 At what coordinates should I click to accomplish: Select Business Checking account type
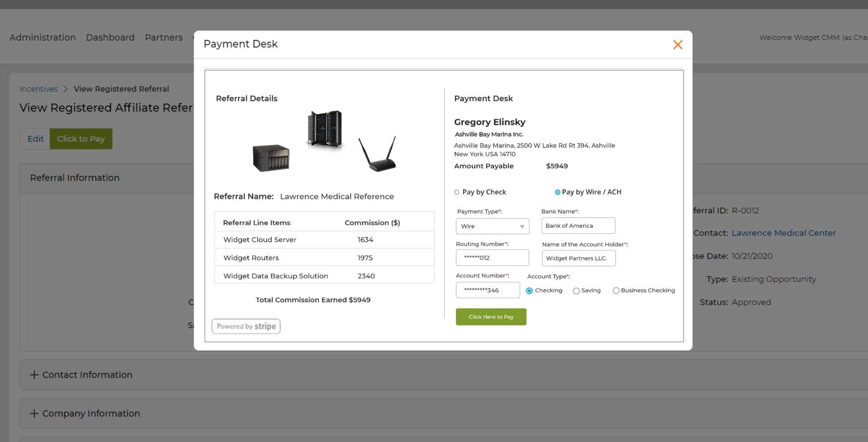click(x=616, y=290)
